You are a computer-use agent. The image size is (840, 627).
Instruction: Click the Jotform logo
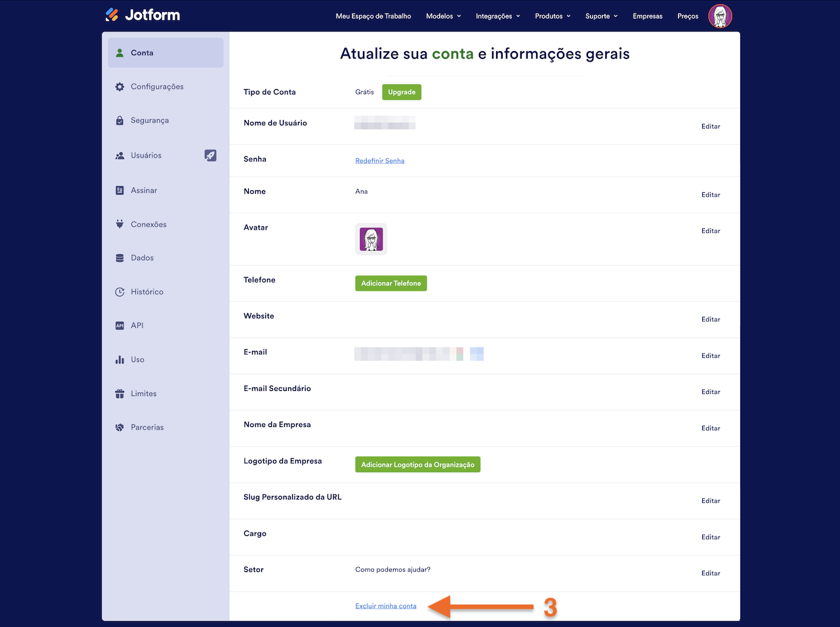pos(142,15)
